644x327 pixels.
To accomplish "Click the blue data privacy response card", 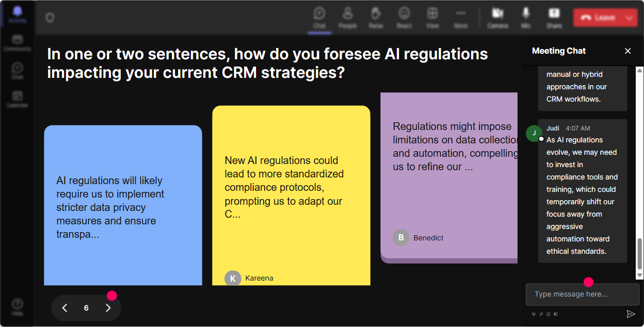I will coord(123,205).
